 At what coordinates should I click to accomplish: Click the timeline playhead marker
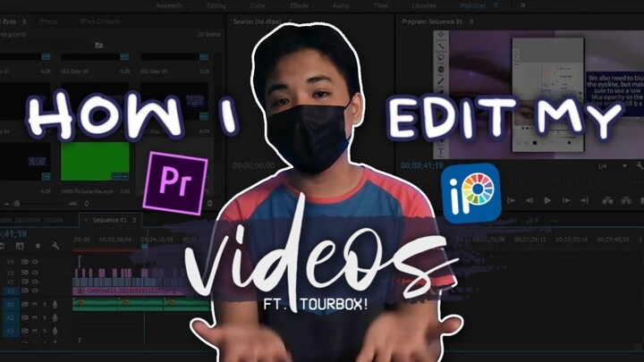pos(145,246)
